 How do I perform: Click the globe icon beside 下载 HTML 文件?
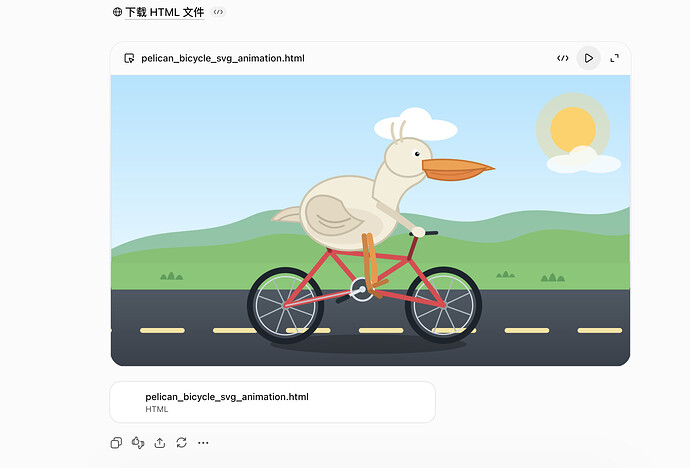coord(117,12)
